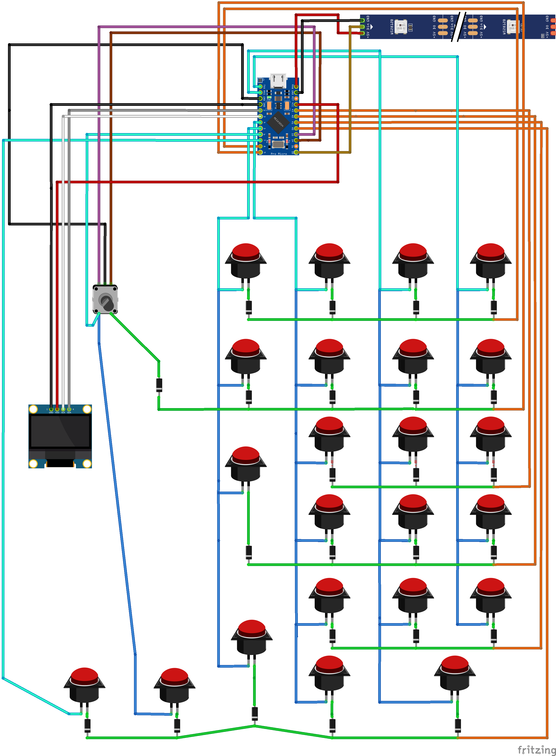Click the Din pad at the LED strip start
This screenshot has width=556, height=756.
coord(362,27)
